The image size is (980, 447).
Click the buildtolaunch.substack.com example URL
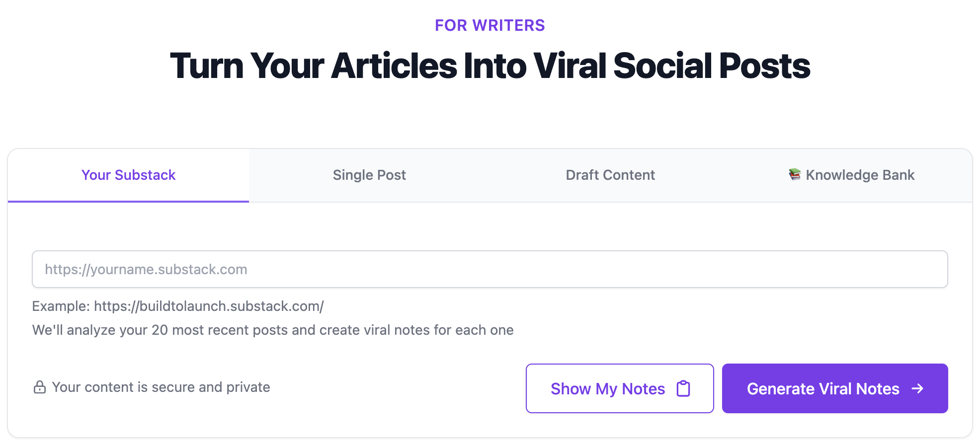[x=209, y=306]
